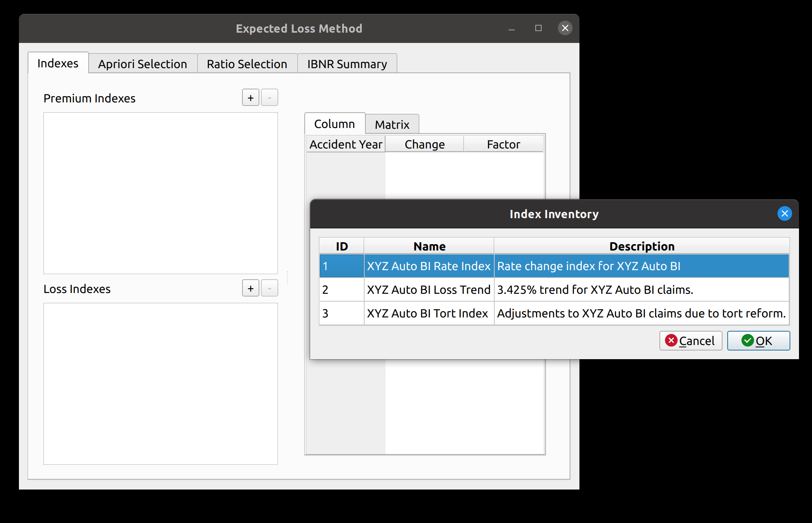Close the Index Inventory dialog

784,213
